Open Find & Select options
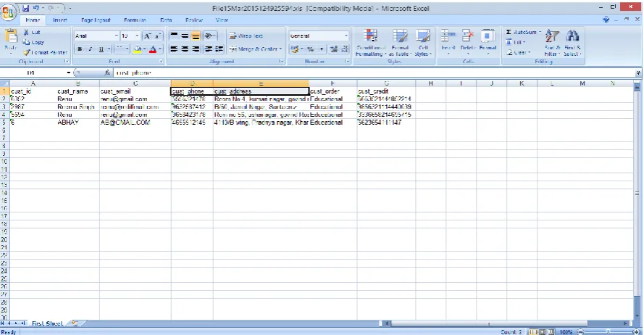Image resolution: width=644 pixels, height=335 pixels. [x=572, y=43]
